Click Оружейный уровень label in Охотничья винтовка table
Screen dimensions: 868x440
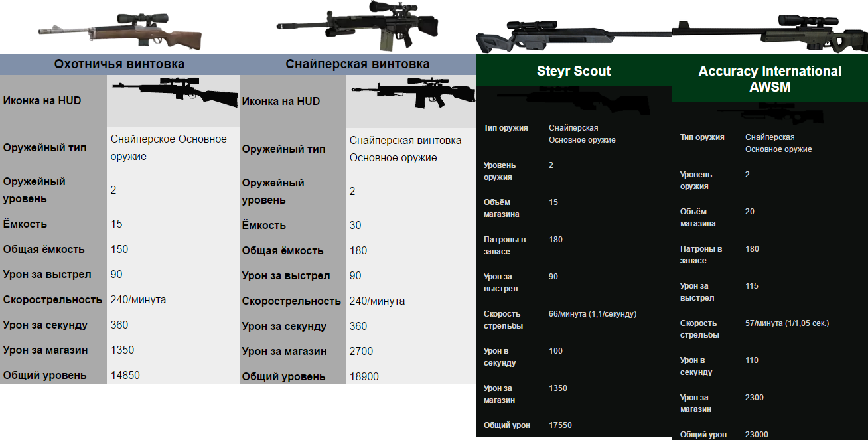(34, 190)
